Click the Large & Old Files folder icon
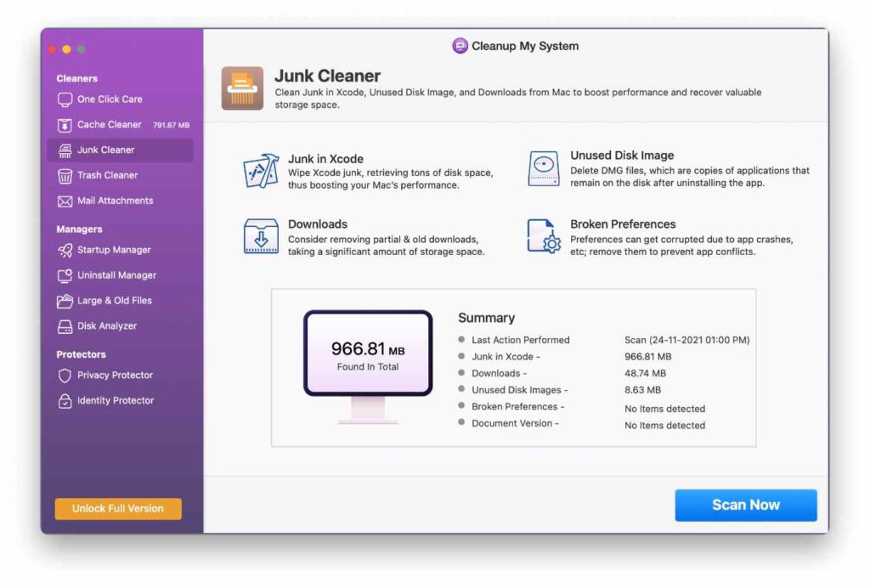This screenshot has height=588, width=870. (65, 301)
